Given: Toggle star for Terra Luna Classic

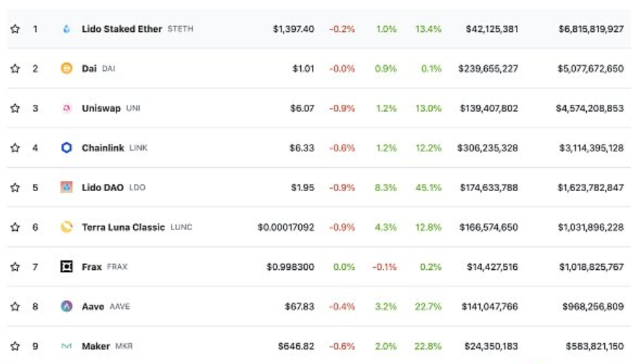Looking at the screenshot, I should click(15, 227).
